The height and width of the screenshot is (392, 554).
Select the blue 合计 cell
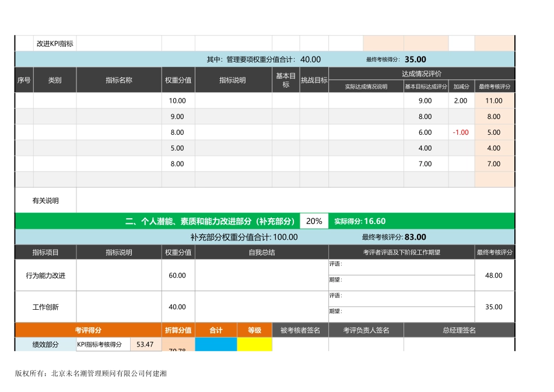point(216,345)
